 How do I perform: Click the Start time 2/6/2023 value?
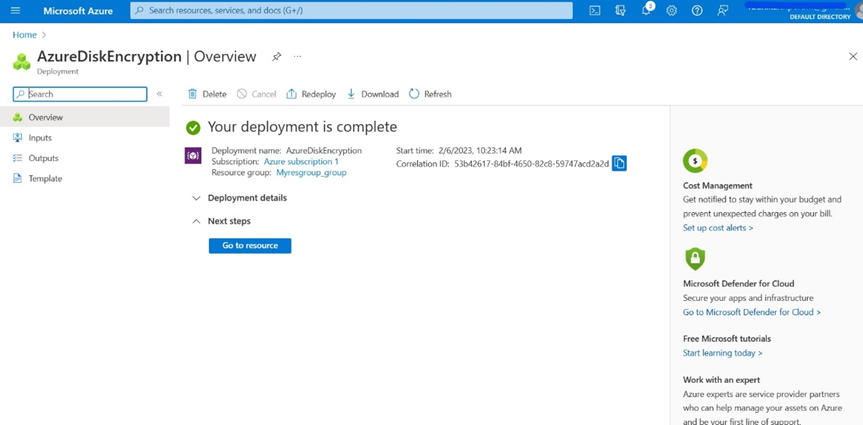(x=480, y=150)
